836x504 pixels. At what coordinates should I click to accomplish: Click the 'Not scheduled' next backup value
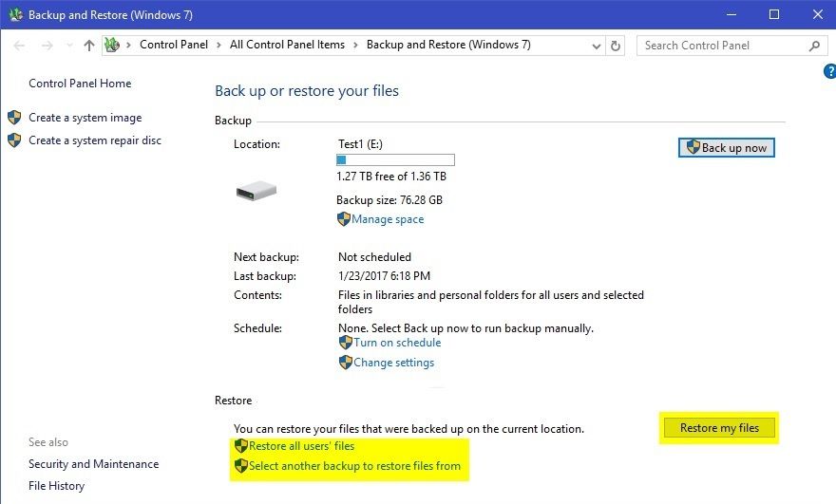click(375, 257)
